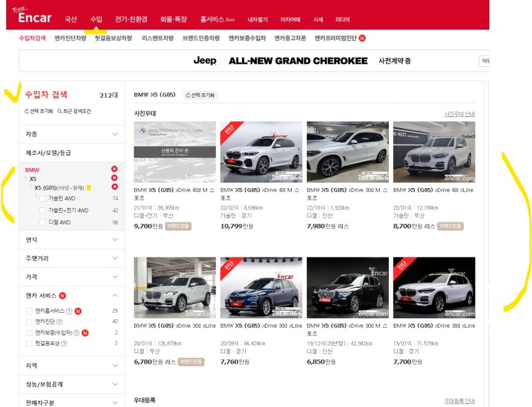
Task: Open the 전기·친환경 menu
Action: coord(131,19)
